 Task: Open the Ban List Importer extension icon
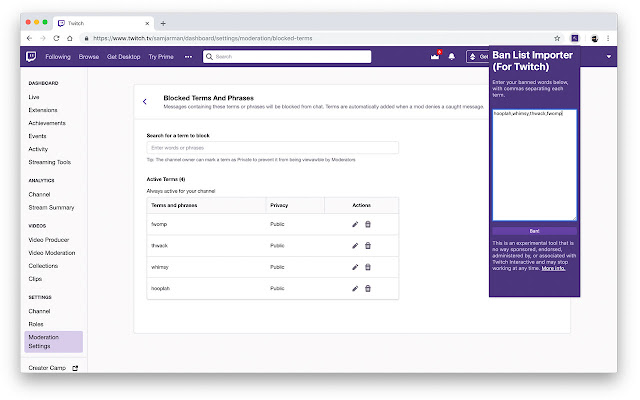click(x=575, y=38)
